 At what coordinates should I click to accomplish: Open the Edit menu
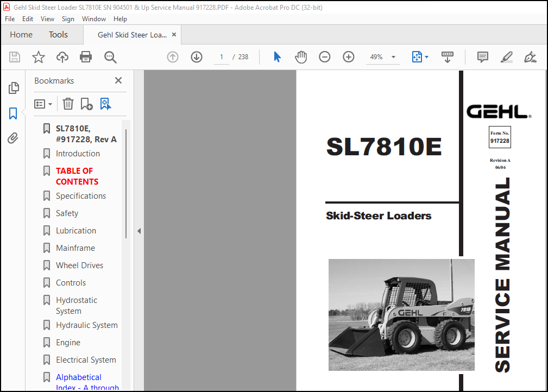(28, 19)
